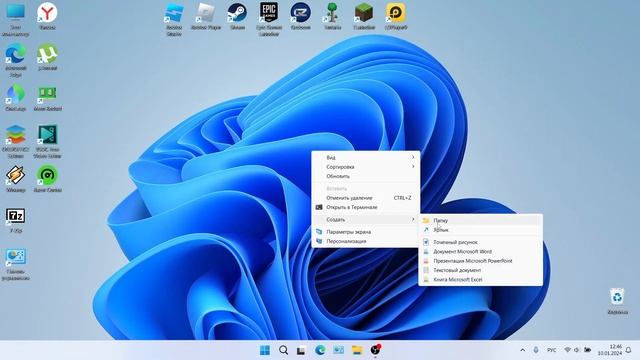The image size is (640, 360).
Task: Expand the Вид submenu in context menu
Action: [366, 157]
